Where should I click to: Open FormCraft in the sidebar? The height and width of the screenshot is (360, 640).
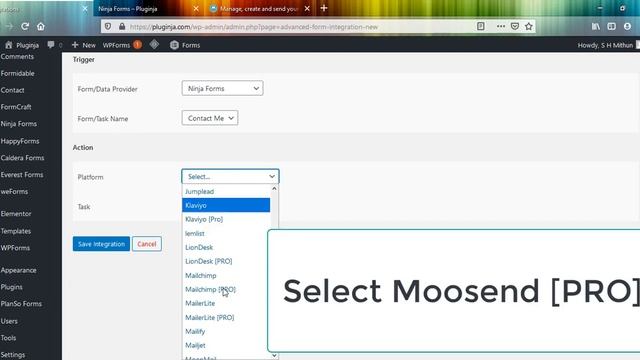click(16, 107)
